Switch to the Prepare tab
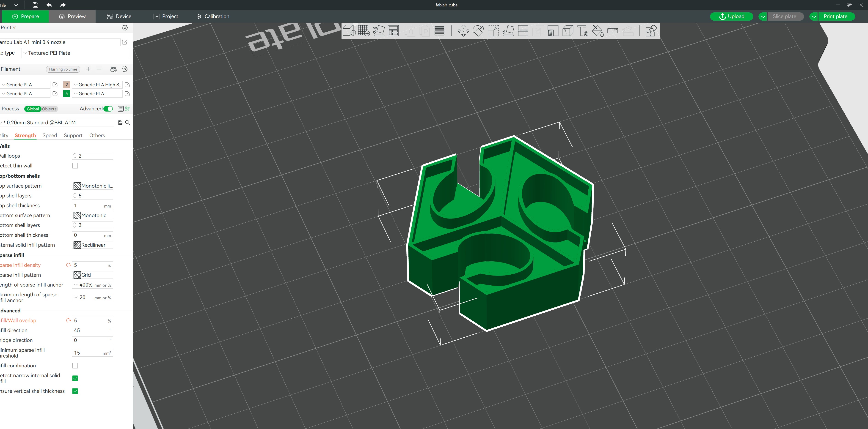This screenshot has width=868, height=429. [x=25, y=16]
